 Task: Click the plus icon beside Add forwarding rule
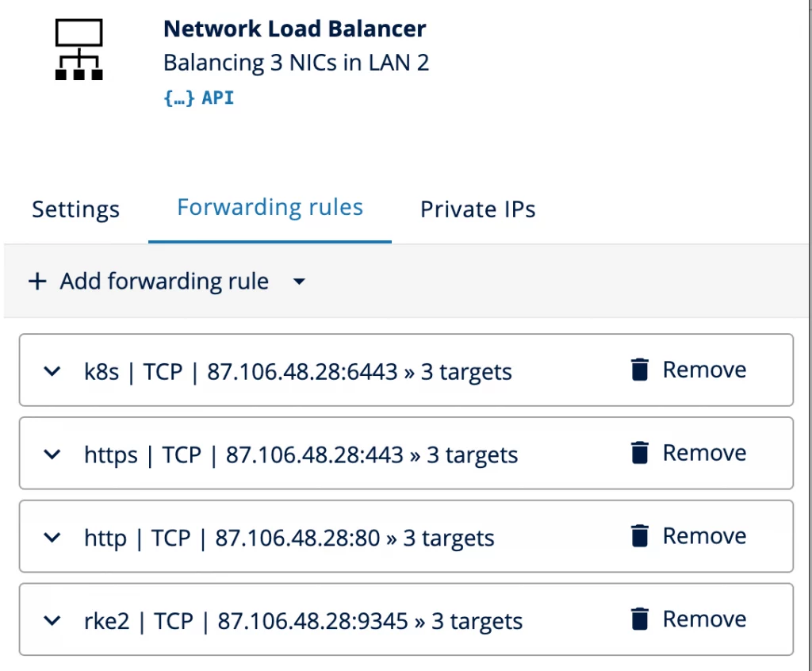pos(37,281)
